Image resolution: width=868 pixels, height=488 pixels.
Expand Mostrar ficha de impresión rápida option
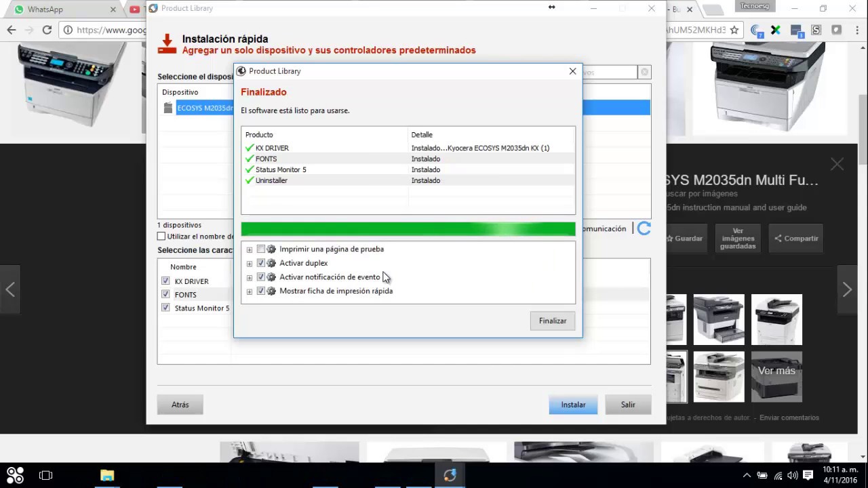[250, 291]
